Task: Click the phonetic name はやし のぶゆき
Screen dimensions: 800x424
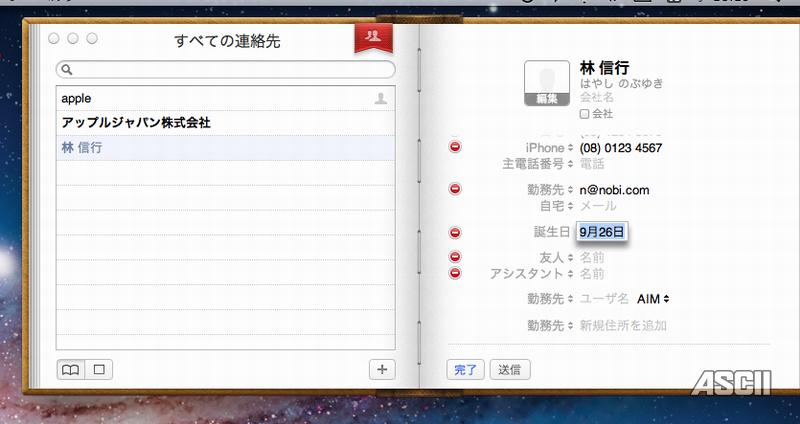Action: tap(621, 83)
